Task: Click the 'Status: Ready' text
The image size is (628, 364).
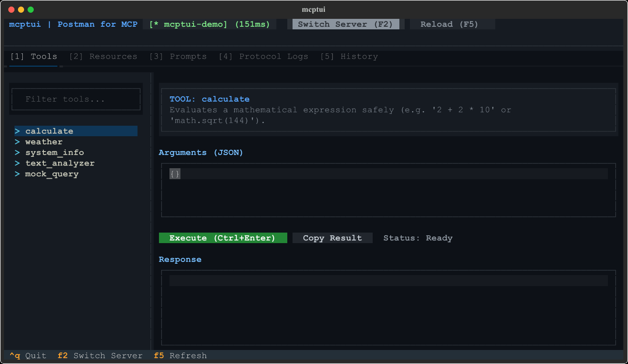Action: click(418, 238)
